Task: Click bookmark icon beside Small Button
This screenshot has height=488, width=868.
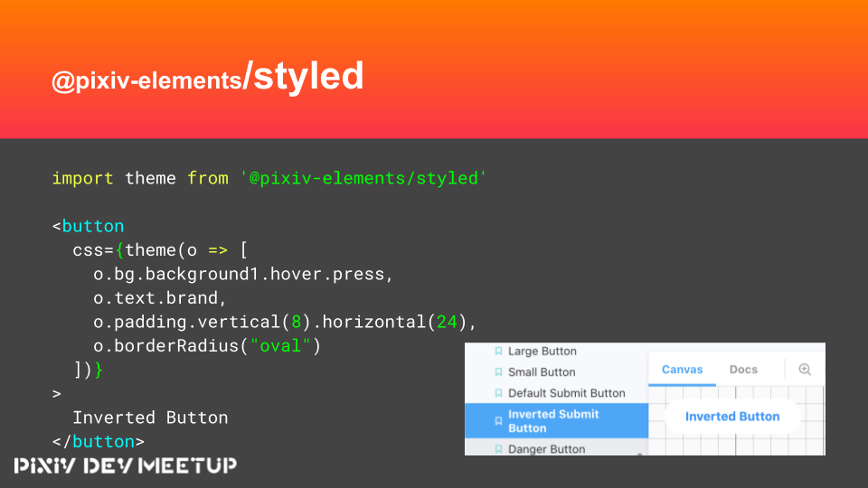Action: coord(498,372)
